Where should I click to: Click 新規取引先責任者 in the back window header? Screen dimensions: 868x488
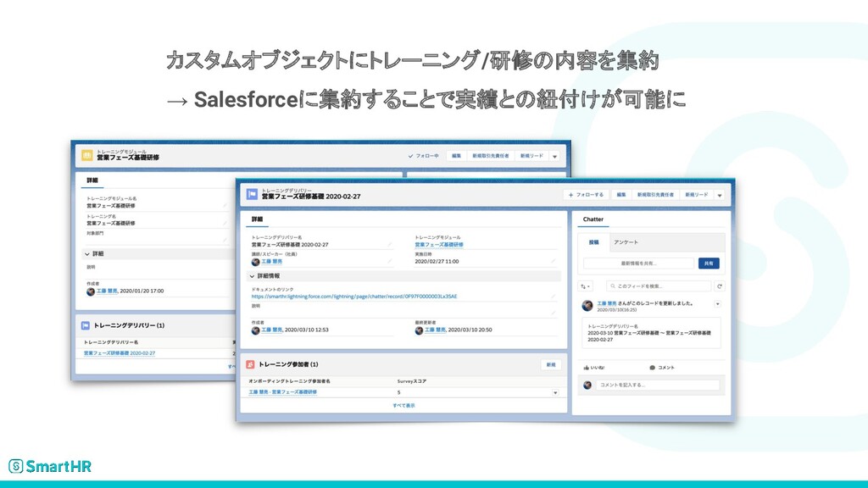coord(491,156)
